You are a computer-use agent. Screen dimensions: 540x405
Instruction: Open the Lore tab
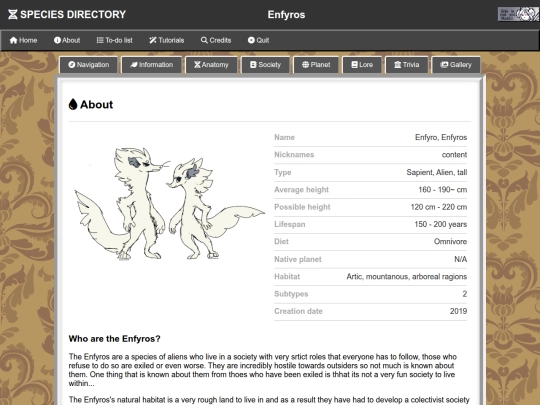tap(362, 65)
